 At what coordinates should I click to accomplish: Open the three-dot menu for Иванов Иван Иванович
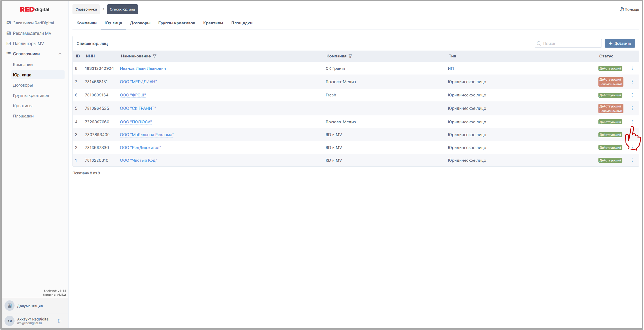632,68
